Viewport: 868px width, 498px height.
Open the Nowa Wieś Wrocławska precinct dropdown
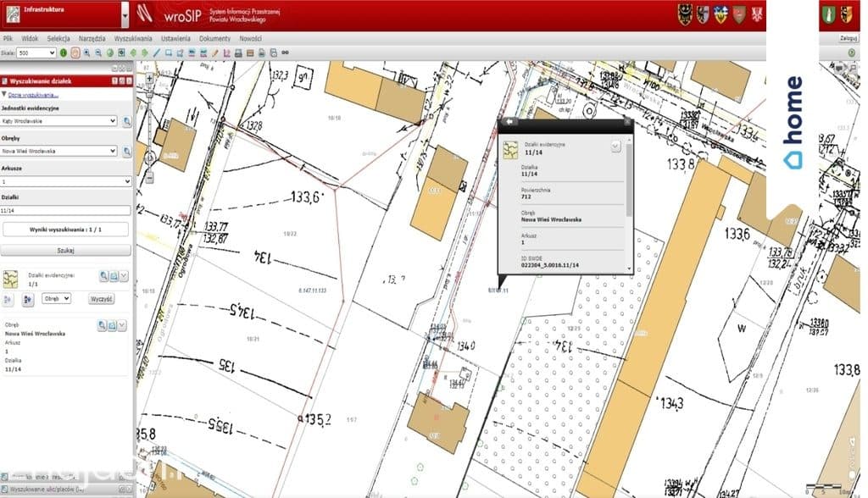pyautogui.click(x=58, y=151)
